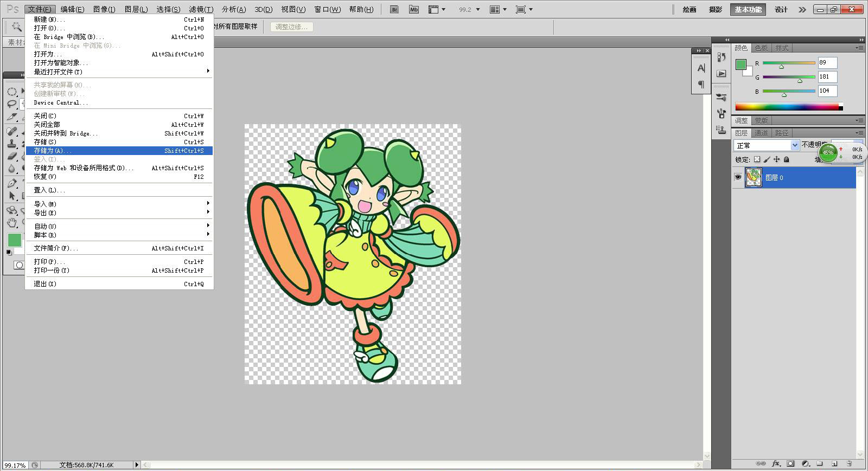868x471 pixels.
Task: Open the Character panel icon
Action: pyautogui.click(x=701, y=68)
